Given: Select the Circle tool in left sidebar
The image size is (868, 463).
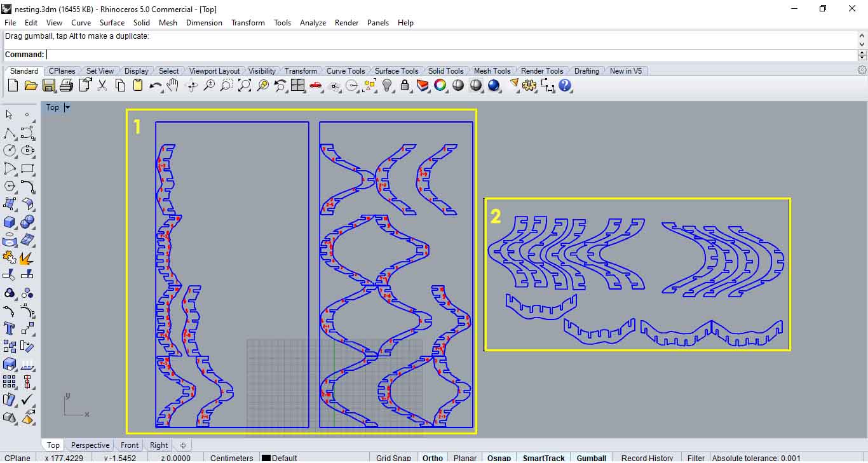Looking at the screenshot, I should pyautogui.click(x=10, y=151).
